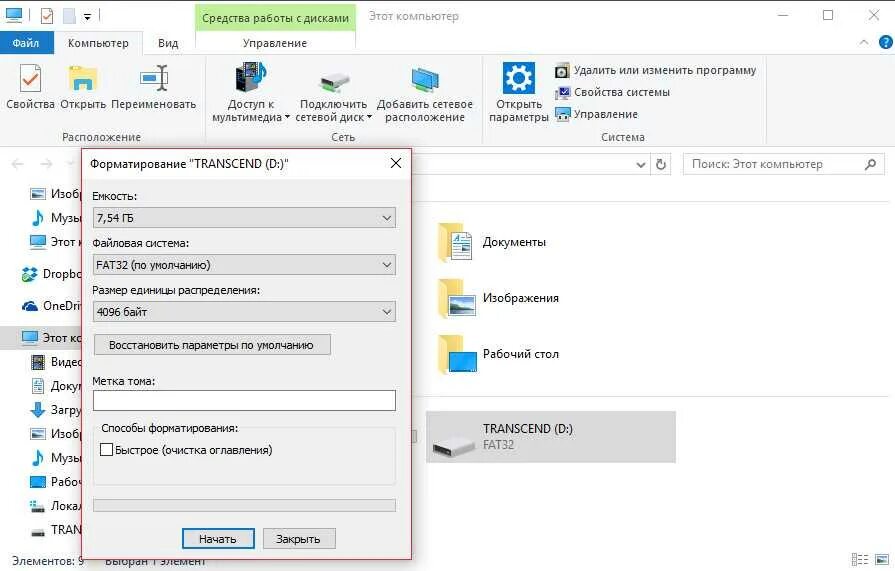This screenshot has height=571, width=895.
Task: Click TRANSCEND drive in navigation pane
Action: (x=55, y=530)
